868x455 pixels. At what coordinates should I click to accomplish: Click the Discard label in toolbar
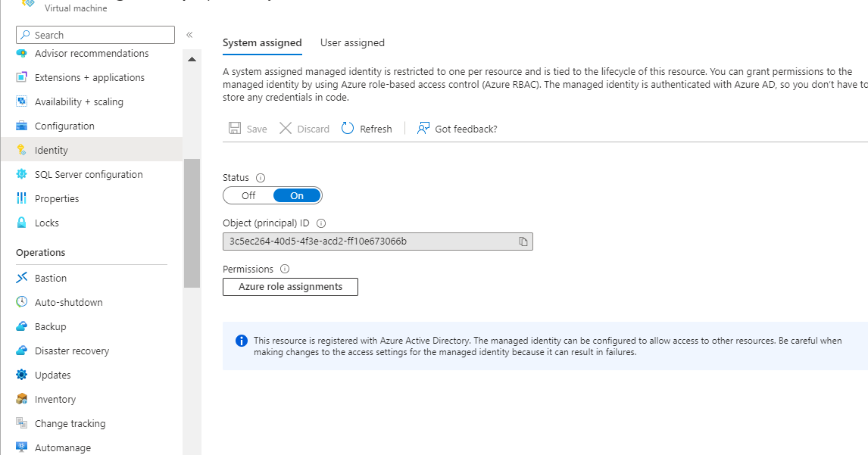pos(314,129)
